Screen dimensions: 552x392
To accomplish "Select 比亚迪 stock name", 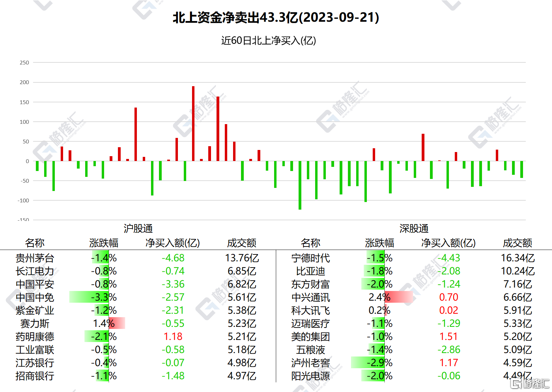I will [311, 271].
